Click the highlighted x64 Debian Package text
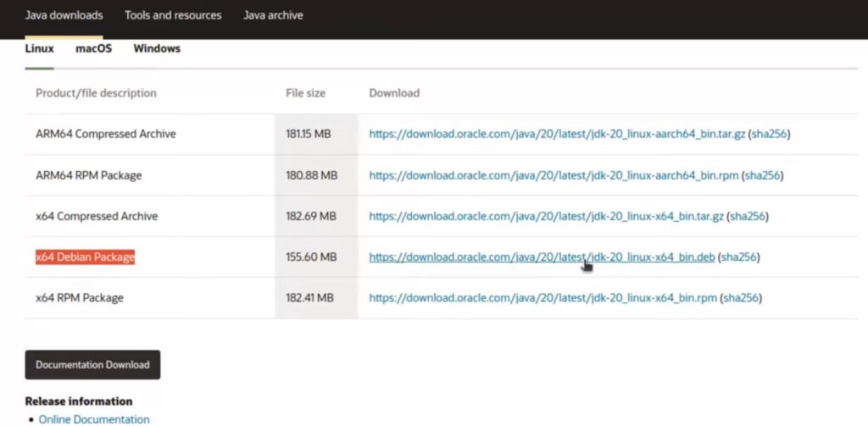 point(85,257)
